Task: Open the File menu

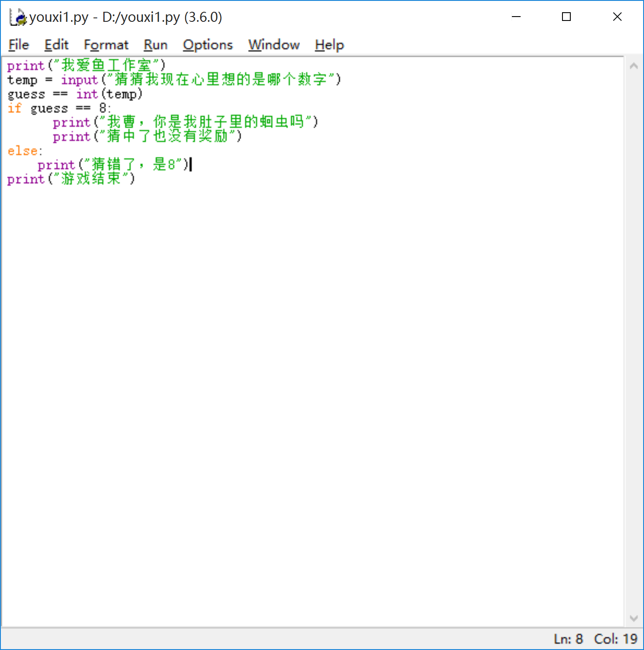Action: coord(19,45)
